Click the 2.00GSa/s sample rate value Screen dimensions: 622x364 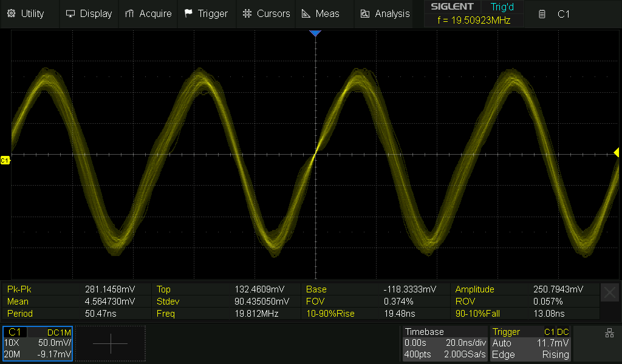point(465,354)
